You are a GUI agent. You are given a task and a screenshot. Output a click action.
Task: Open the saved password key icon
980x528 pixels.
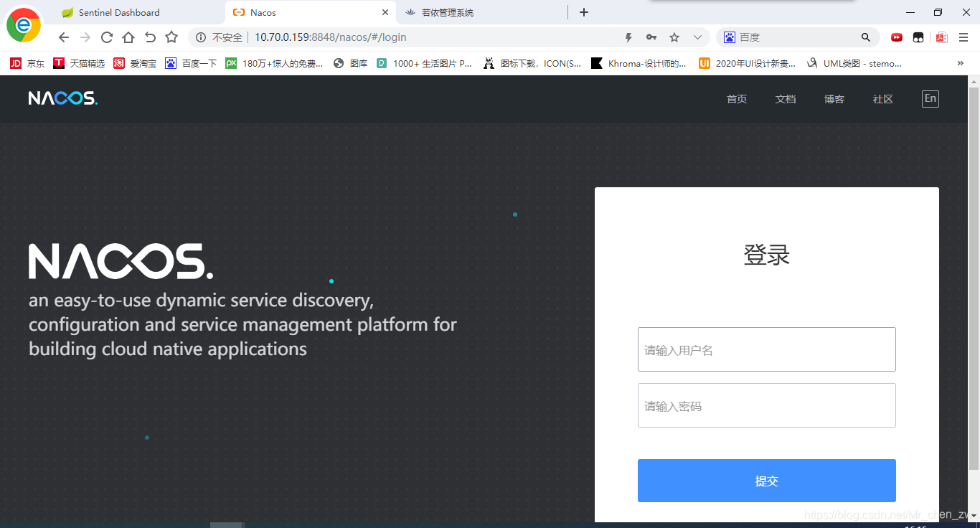tap(651, 37)
